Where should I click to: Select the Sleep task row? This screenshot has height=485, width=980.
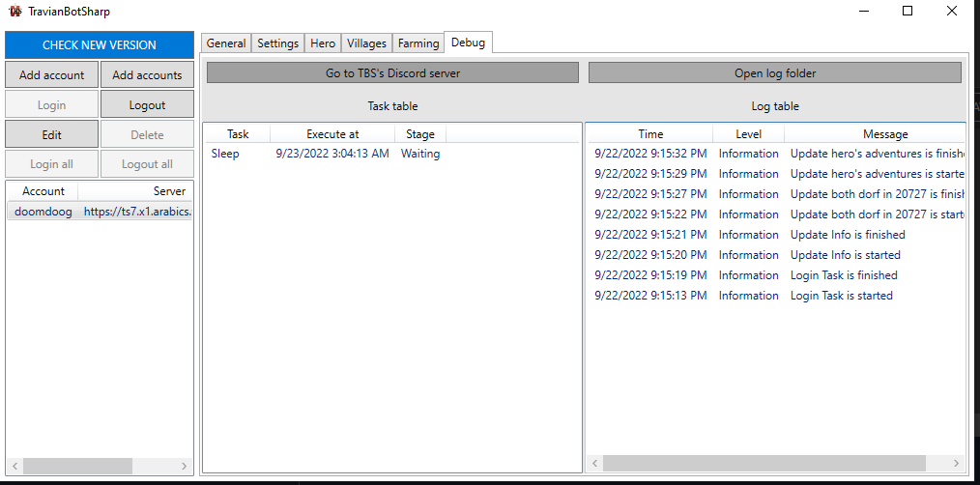point(392,154)
